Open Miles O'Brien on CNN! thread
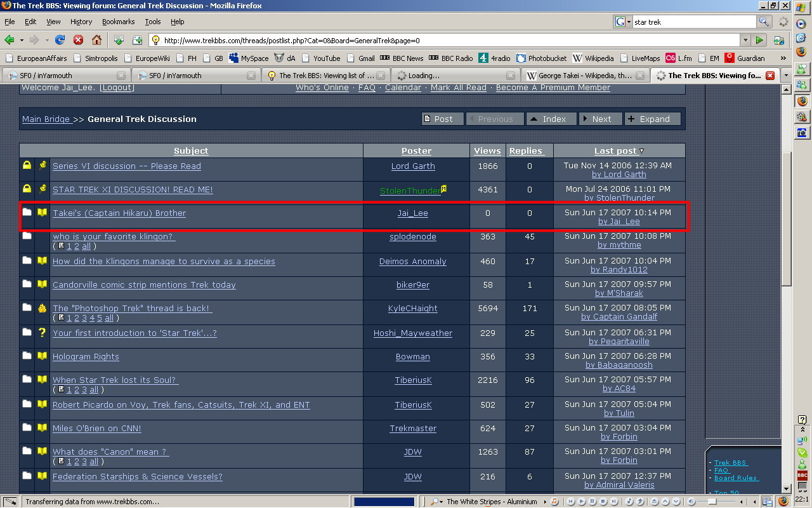Image resolution: width=812 pixels, height=508 pixels. pos(97,429)
